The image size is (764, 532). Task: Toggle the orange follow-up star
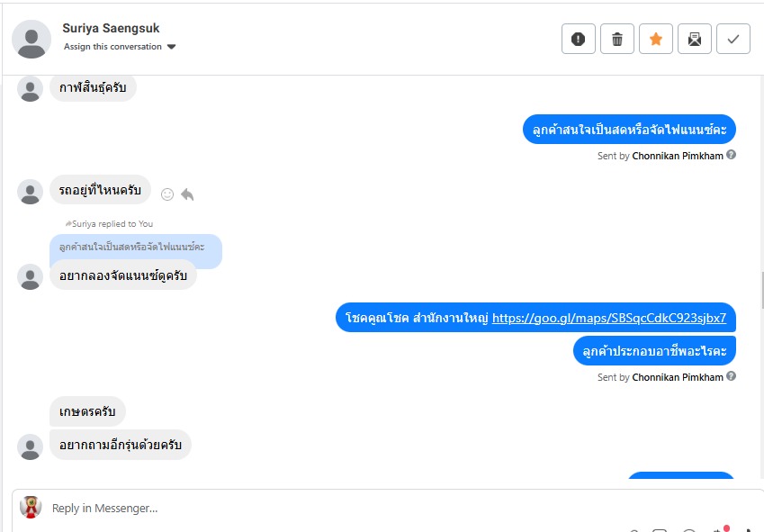pyautogui.click(x=656, y=39)
